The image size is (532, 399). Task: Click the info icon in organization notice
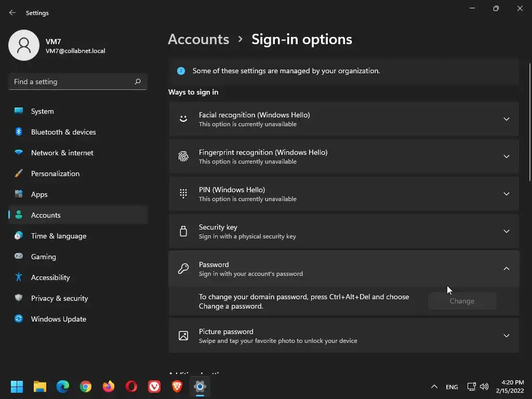point(181,71)
